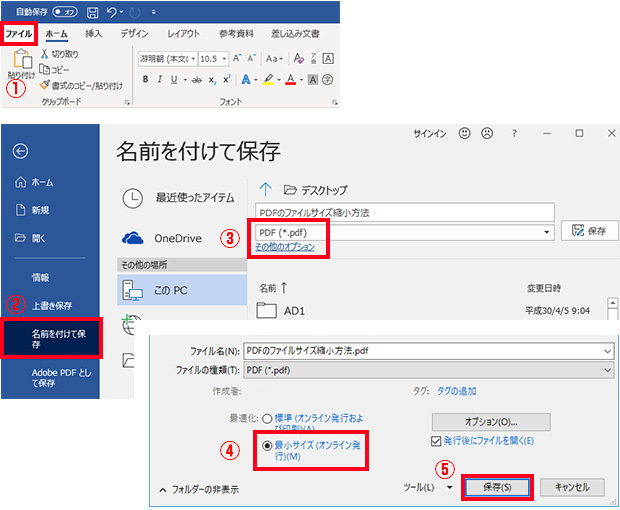Open the font color dropdown arrow
The width and height of the screenshot is (620, 510).
pos(301,80)
